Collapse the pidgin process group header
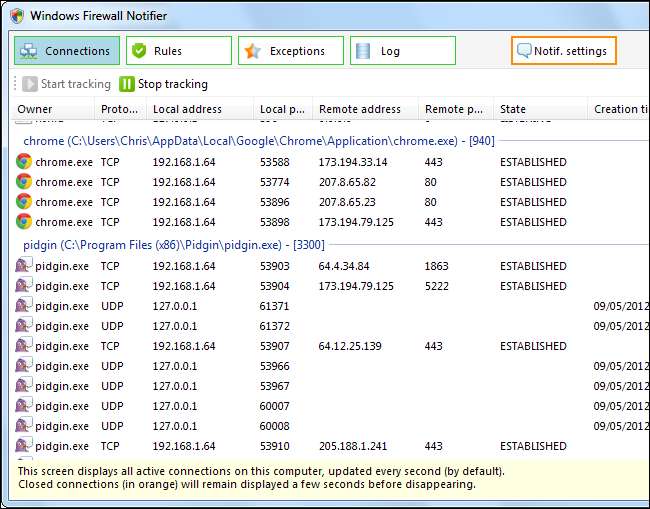650x509 pixels. [173, 244]
